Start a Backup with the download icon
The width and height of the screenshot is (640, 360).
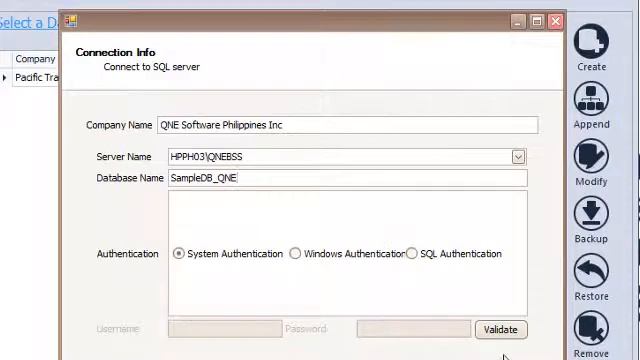coord(591,213)
